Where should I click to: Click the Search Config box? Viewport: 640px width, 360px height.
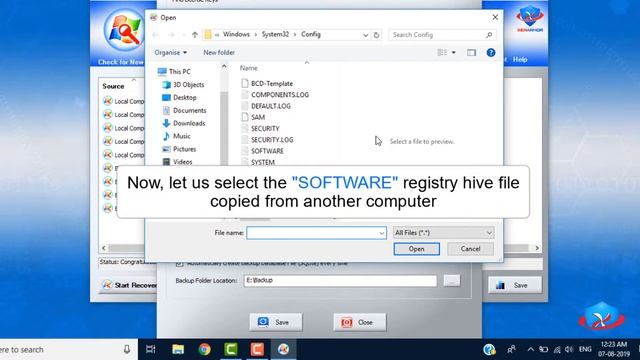442,35
